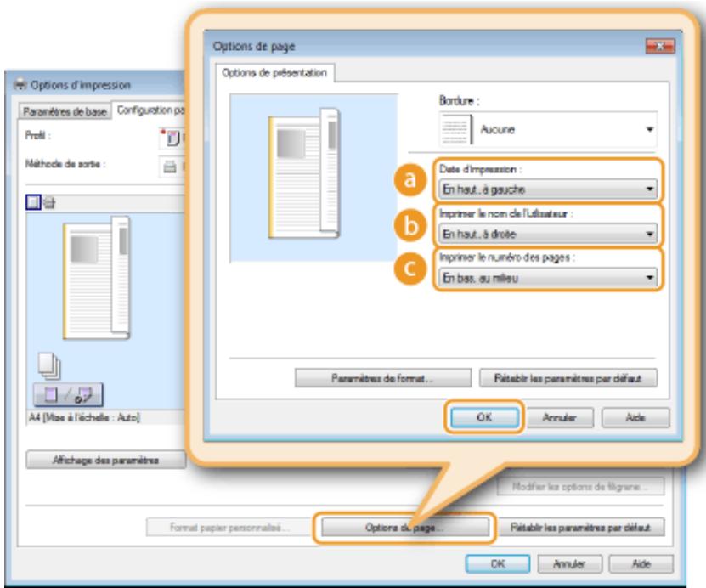Open the Imprimer le numéro des pages dropdown
Image resolution: width=706 pixels, height=588 pixels.
point(548,278)
